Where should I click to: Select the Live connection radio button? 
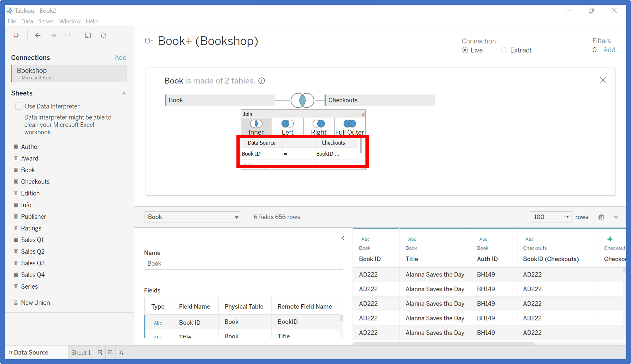click(x=465, y=50)
